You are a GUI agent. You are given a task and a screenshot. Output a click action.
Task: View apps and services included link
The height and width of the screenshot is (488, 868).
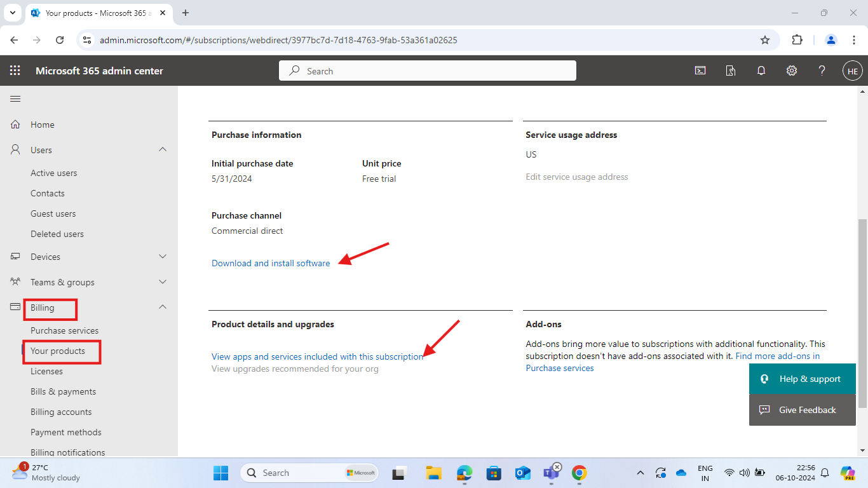click(x=318, y=356)
